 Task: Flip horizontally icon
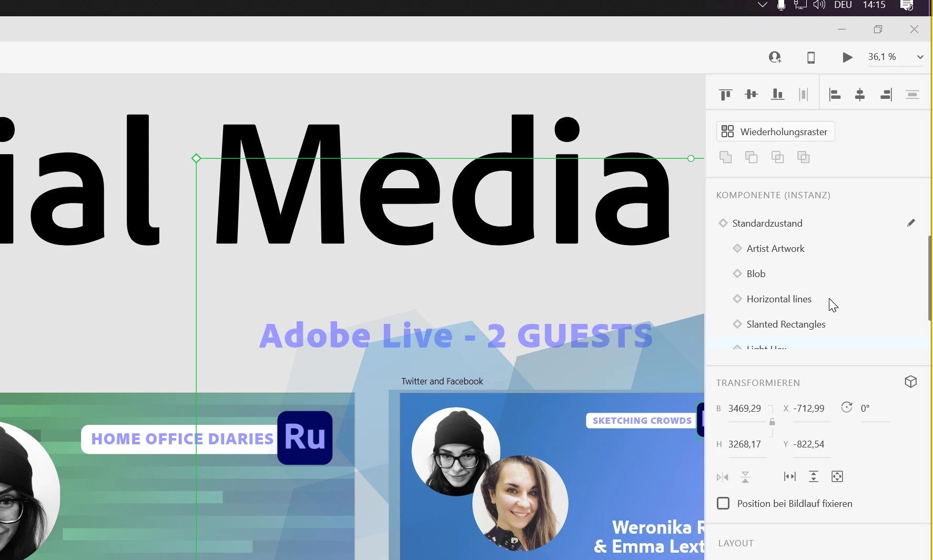[x=722, y=477]
